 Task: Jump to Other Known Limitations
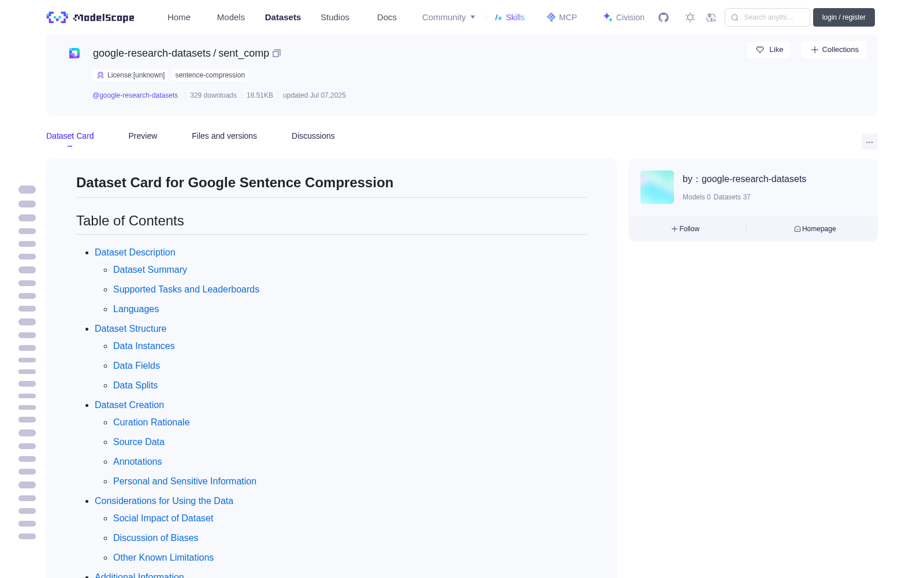click(163, 557)
